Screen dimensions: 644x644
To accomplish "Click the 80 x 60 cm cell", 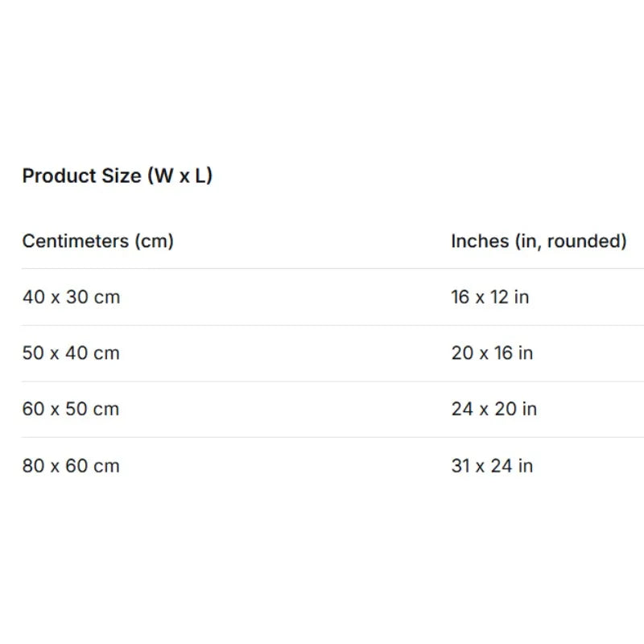I will [71, 465].
